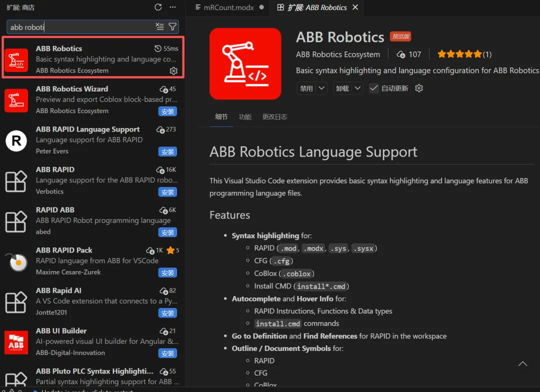Open the 细节 details tab
Viewport: 540px width, 392px height.
point(221,117)
